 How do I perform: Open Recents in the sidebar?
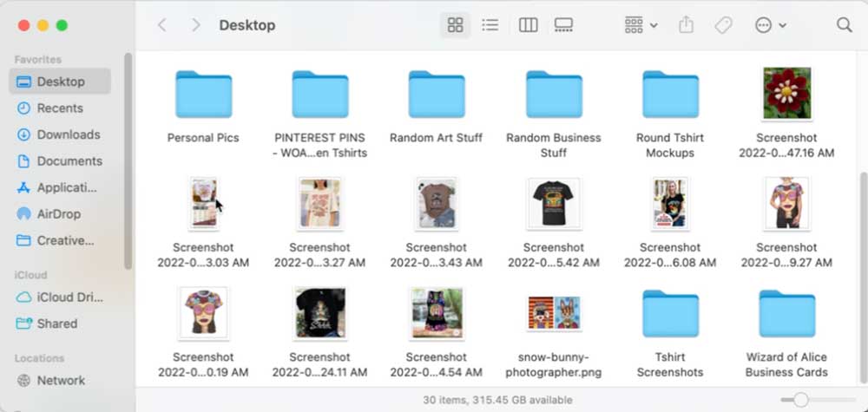pyautogui.click(x=60, y=108)
